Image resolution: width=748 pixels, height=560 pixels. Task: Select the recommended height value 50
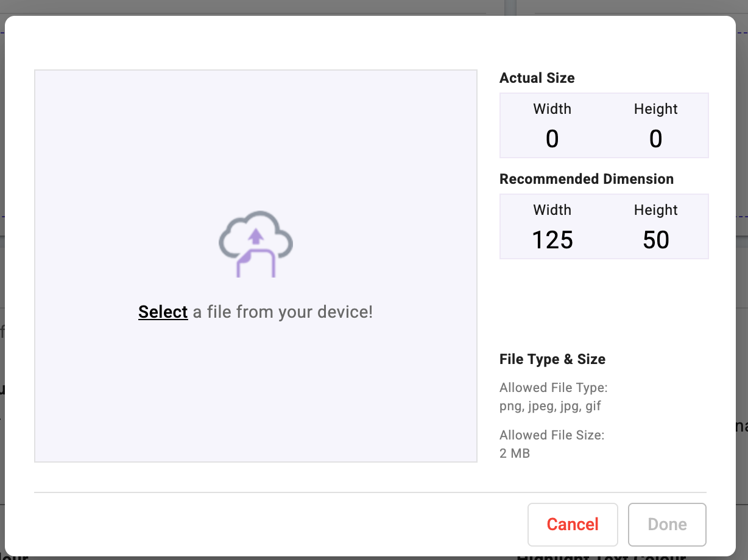coord(655,240)
